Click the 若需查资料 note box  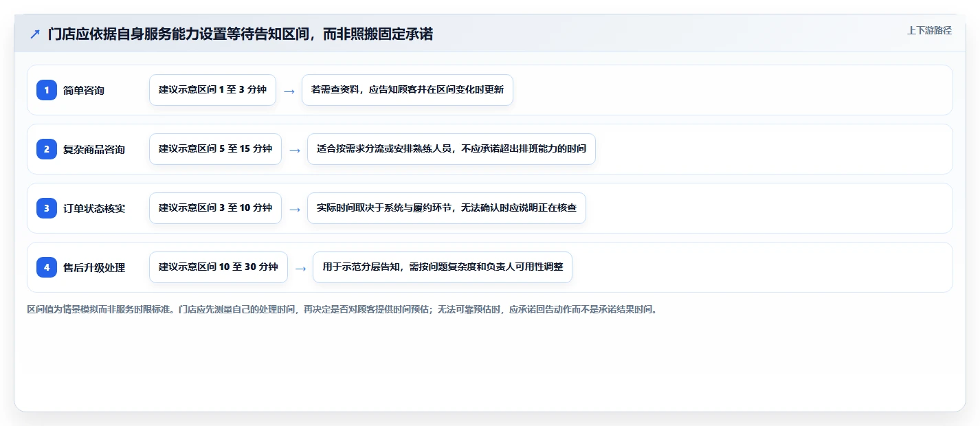(x=408, y=90)
